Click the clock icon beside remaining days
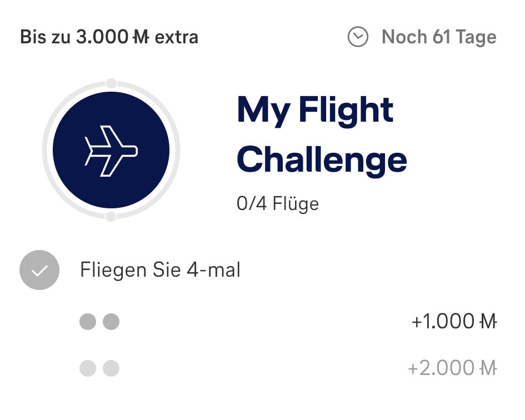 click(x=358, y=37)
